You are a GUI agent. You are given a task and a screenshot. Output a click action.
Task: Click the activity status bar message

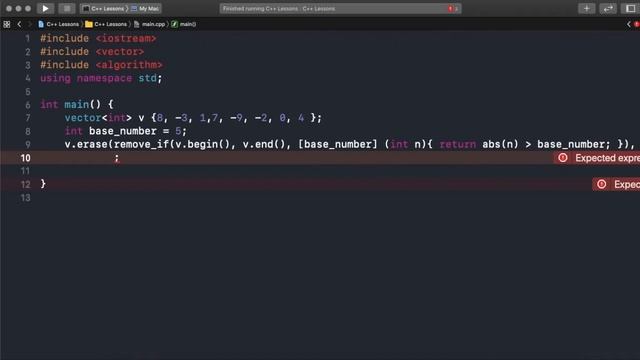pos(279,9)
